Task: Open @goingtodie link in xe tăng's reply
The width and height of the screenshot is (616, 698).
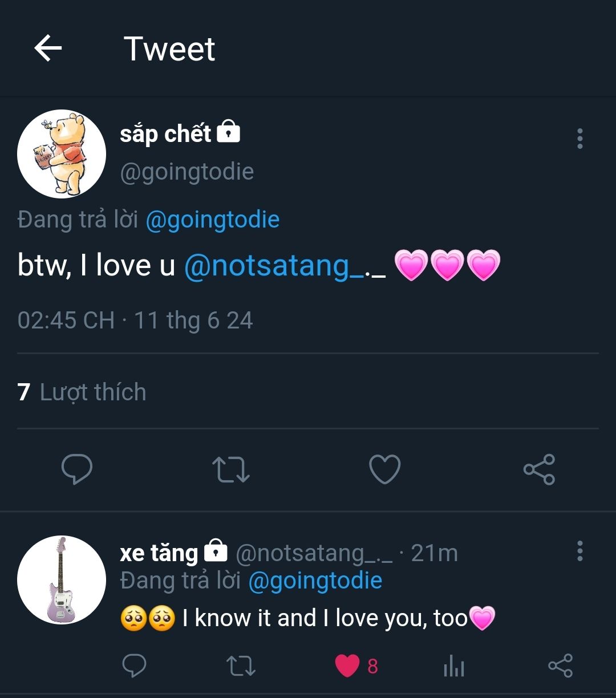Action: (x=315, y=581)
